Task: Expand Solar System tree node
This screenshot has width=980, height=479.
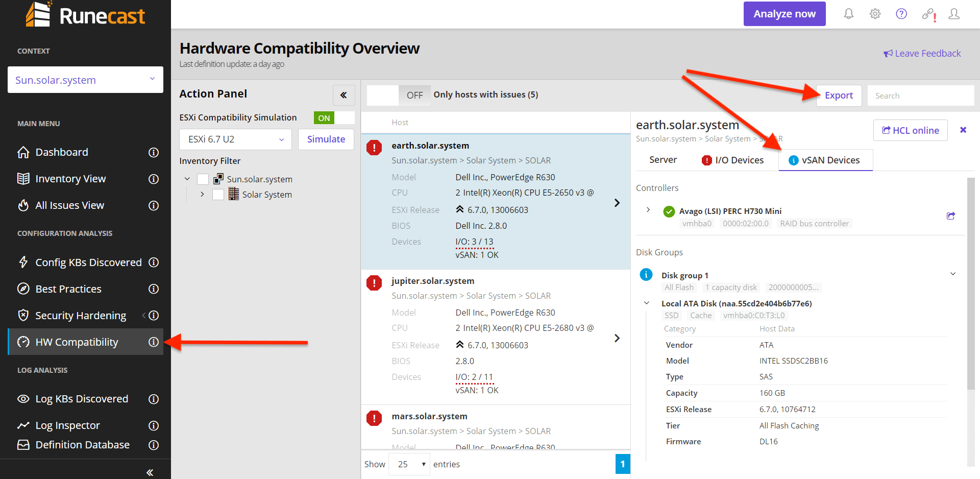Action: (x=203, y=194)
